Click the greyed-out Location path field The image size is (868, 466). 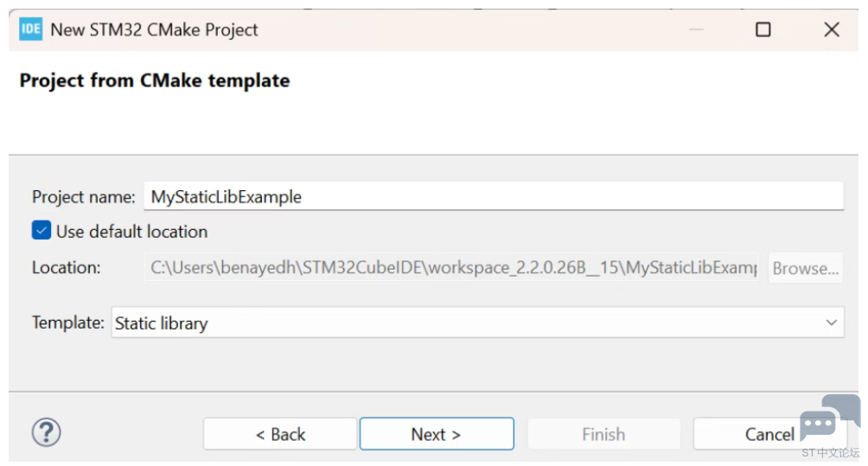451,268
